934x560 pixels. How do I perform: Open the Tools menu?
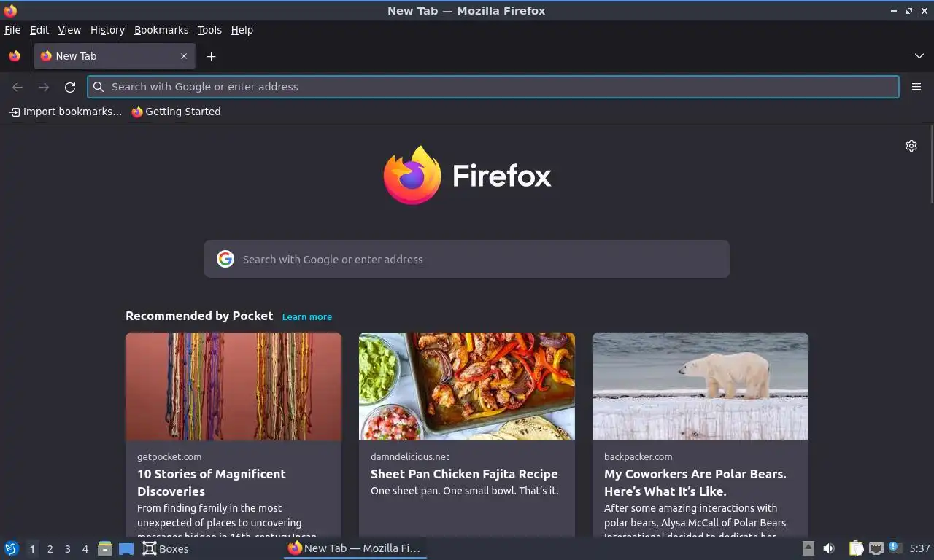[x=209, y=30]
